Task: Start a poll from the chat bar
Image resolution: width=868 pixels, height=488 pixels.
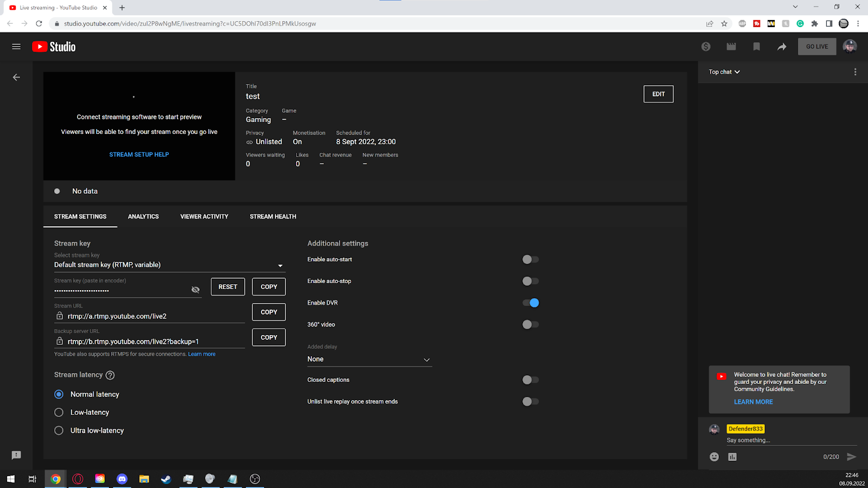Action: (x=732, y=457)
